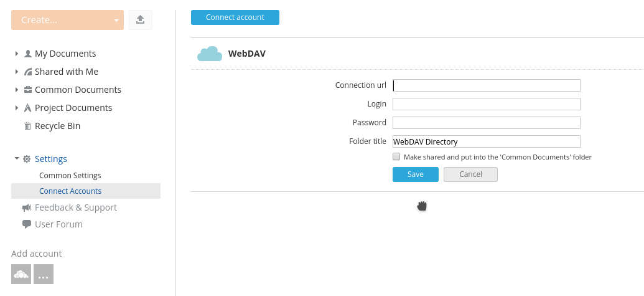The height and width of the screenshot is (296, 644).
Task: Click into the Password field
Action: [x=486, y=123]
